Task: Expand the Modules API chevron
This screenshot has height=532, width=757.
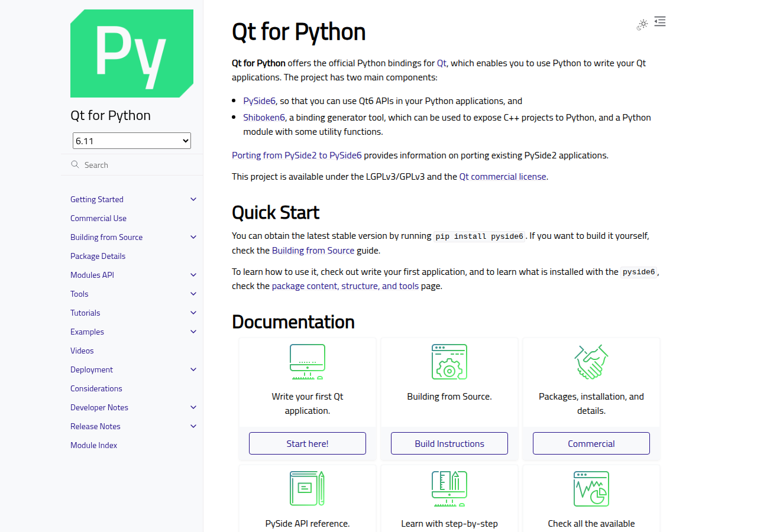Action: [193, 275]
